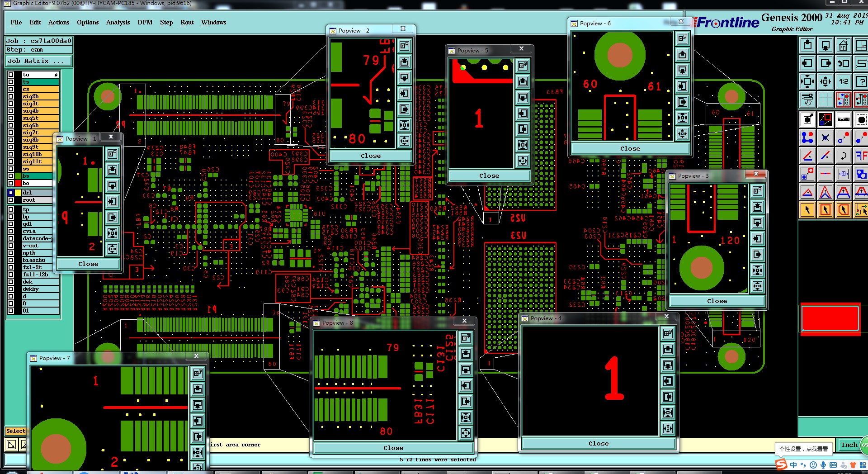
Task: Toggle the checkbox for layer cs
Action: pos(11,89)
